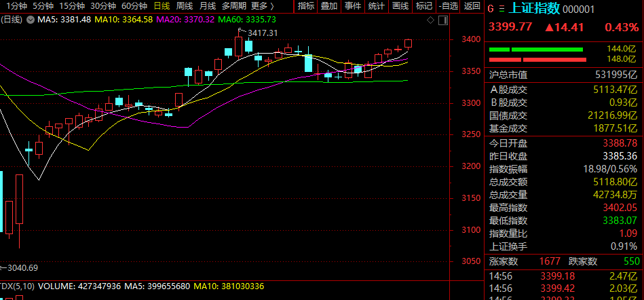
Task: Toggle the 叠加 overlay option
Action: pyautogui.click(x=328, y=6)
